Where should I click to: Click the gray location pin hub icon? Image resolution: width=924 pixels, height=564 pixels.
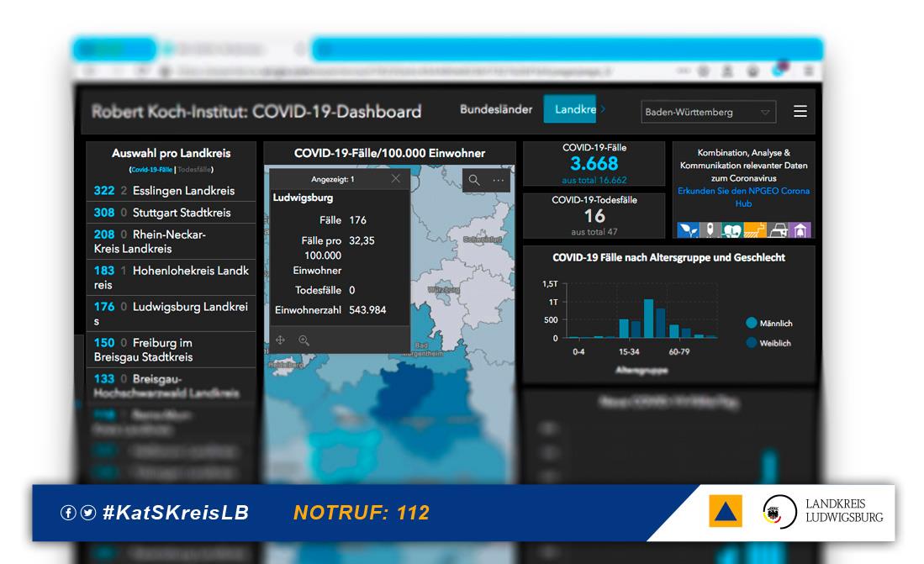(x=710, y=229)
